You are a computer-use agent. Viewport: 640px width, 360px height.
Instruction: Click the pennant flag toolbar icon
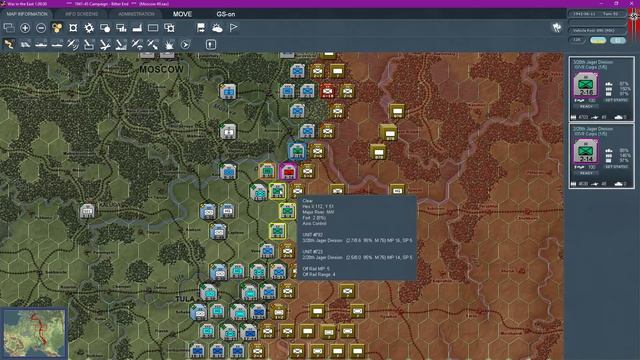233,28
